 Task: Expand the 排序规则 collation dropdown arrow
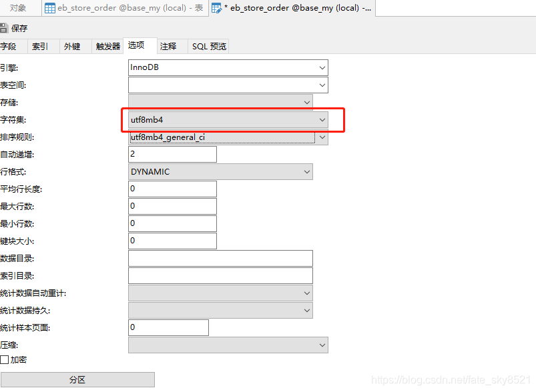tap(322, 137)
